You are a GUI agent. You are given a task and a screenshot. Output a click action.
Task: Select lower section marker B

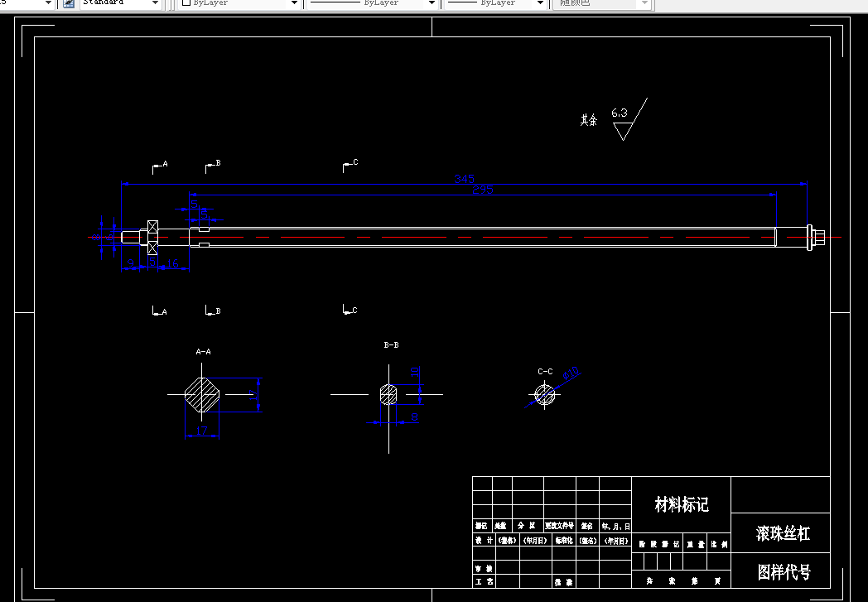coord(213,311)
